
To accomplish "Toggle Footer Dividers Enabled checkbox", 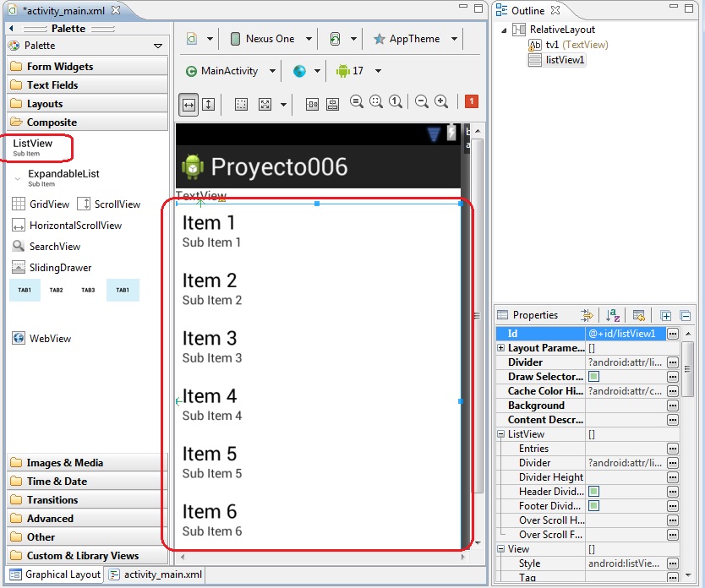I will pyautogui.click(x=593, y=506).
